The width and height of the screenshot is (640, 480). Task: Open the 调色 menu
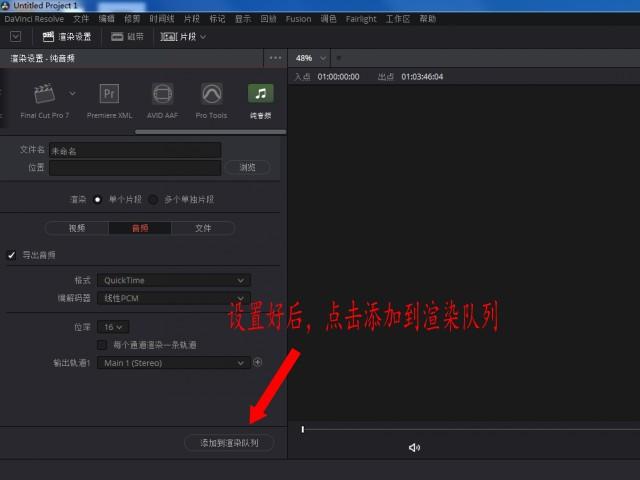click(328, 19)
